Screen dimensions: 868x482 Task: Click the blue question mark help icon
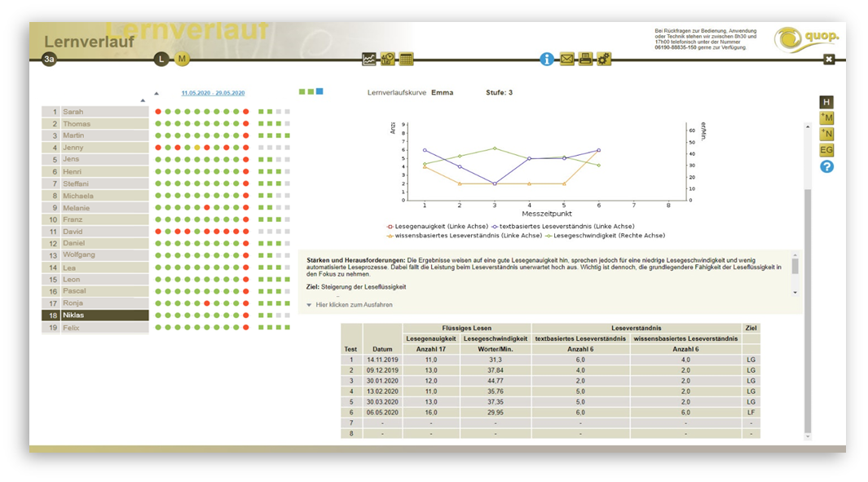click(x=826, y=166)
